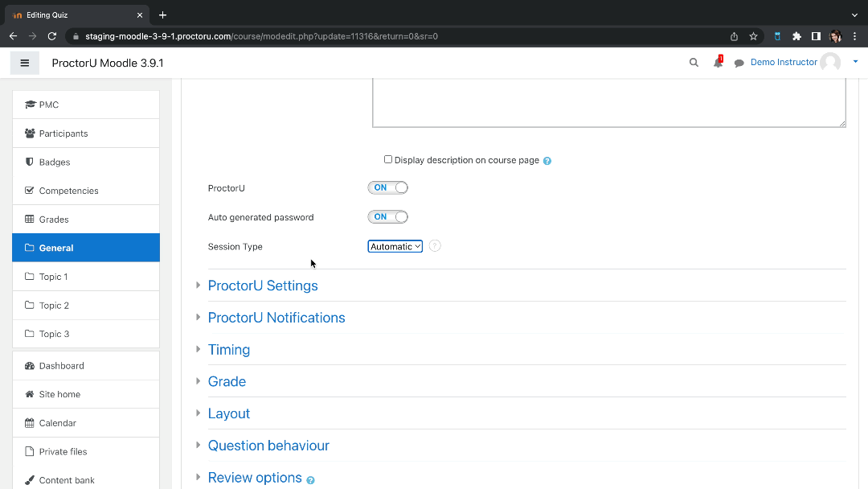Open Session Type help question mark
Image resolution: width=868 pixels, height=489 pixels.
(435, 246)
